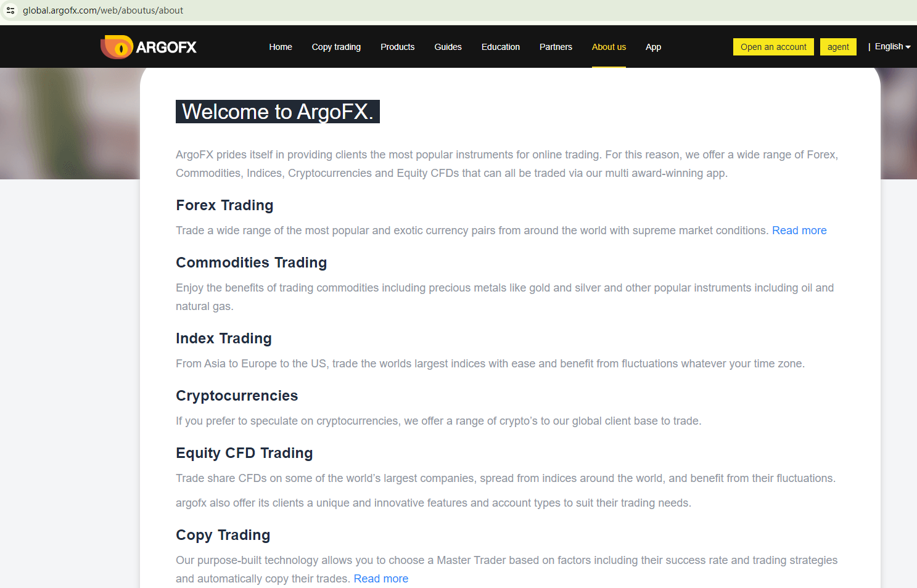The height and width of the screenshot is (588, 917).
Task: Select Guides in navigation bar
Action: tap(448, 47)
